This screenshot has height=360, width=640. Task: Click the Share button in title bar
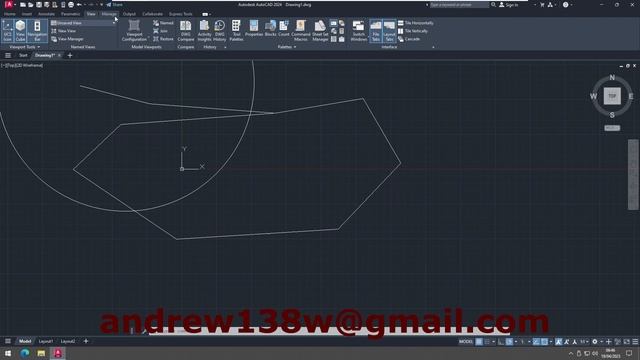click(115, 5)
